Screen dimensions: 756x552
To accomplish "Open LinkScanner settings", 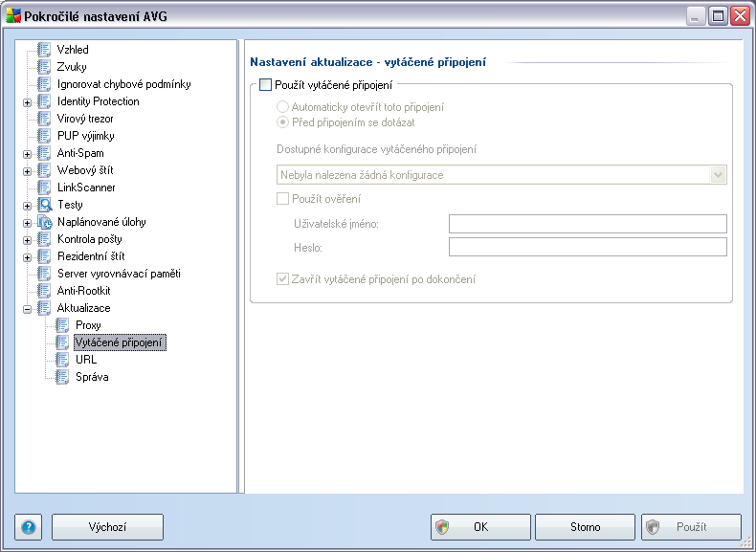I will (x=86, y=188).
